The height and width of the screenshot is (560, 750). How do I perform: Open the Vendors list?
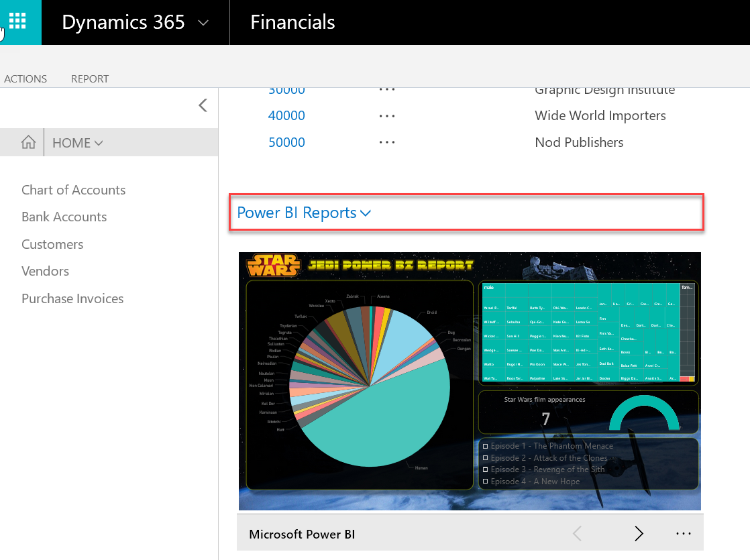pyautogui.click(x=46, y=271)
